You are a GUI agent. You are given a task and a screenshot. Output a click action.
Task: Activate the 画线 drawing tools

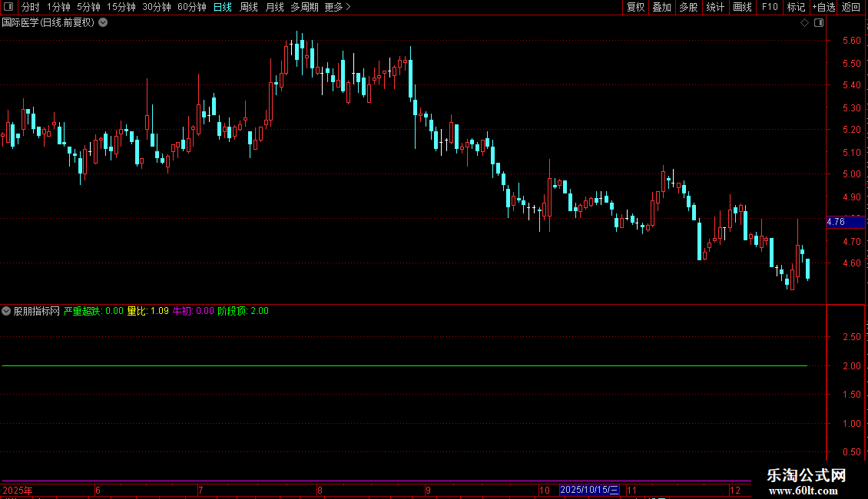click(742, 7)
